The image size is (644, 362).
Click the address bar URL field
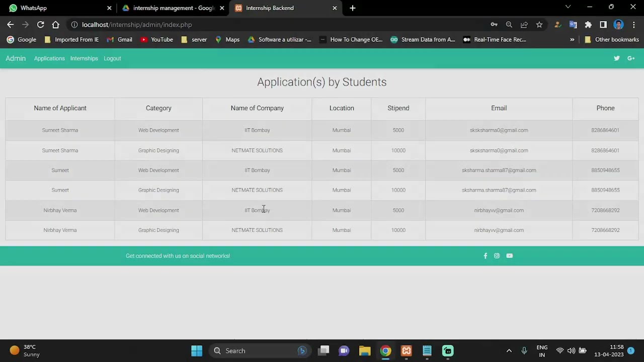(x=282, y=25)
